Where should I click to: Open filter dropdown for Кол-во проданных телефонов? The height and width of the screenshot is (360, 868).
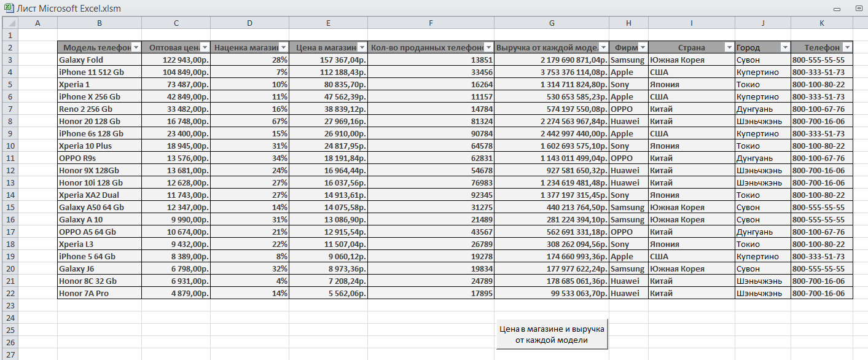(488, 47)
